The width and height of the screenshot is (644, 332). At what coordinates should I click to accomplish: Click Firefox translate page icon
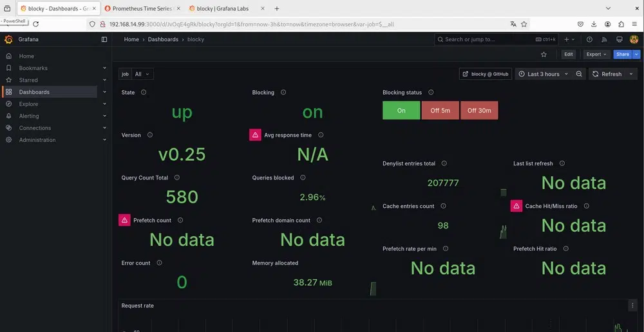pos(513,24)
